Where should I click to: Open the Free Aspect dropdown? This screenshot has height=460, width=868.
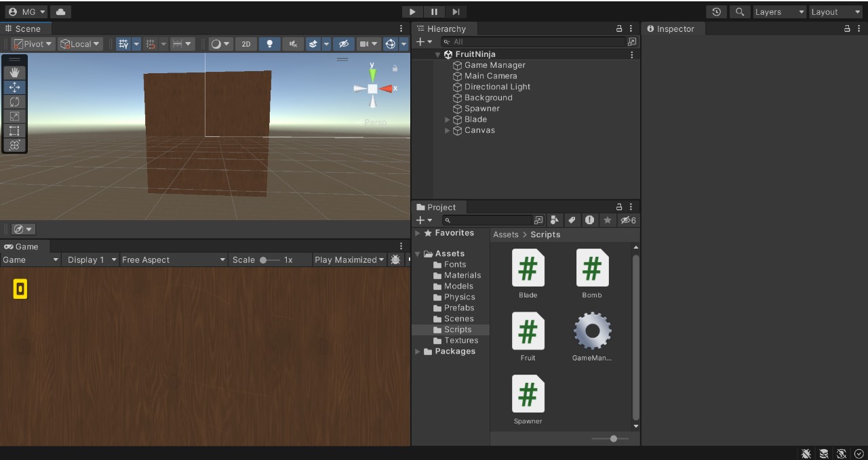(x=174, y=259)
